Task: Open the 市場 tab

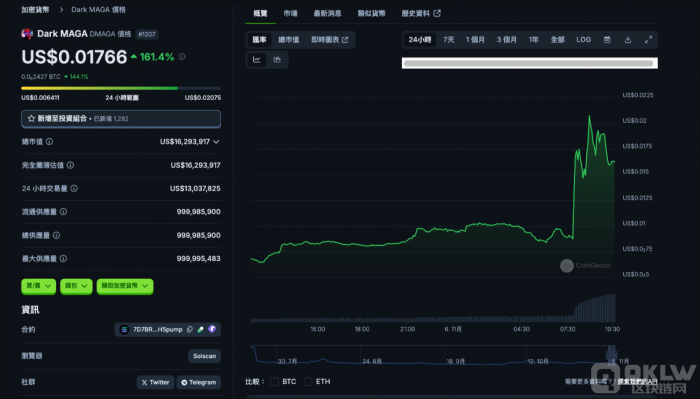Action: tap(290, 13)
